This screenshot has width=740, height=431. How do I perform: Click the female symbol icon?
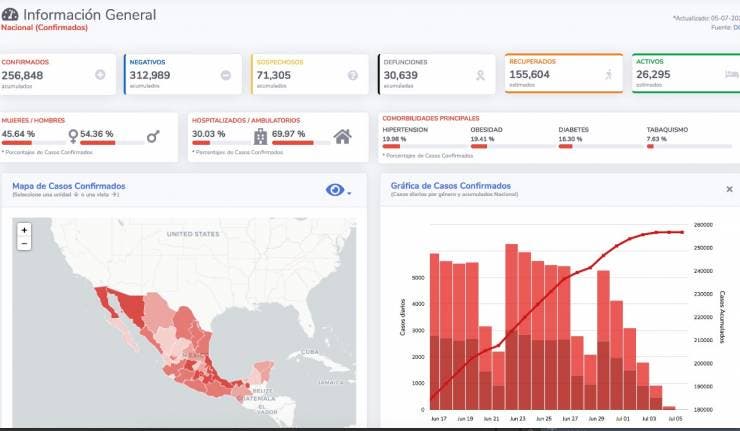pyautogui.click(x=73, y=136)
